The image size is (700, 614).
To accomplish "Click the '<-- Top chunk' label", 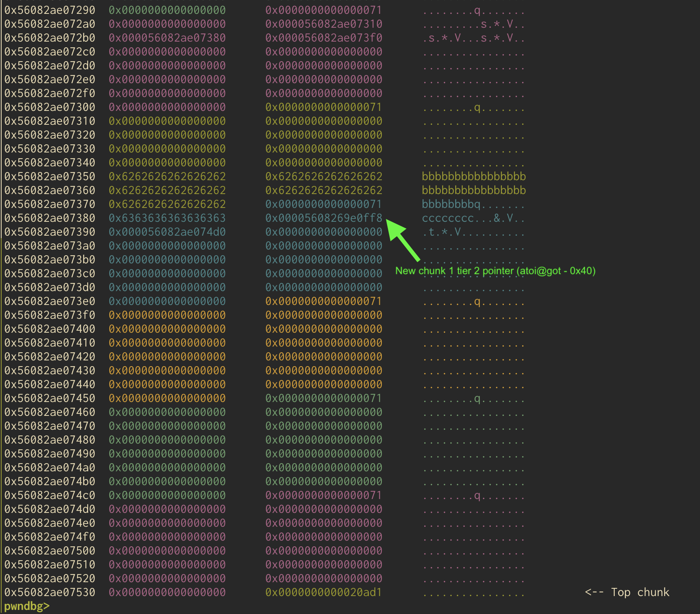I will click(627, 592).
